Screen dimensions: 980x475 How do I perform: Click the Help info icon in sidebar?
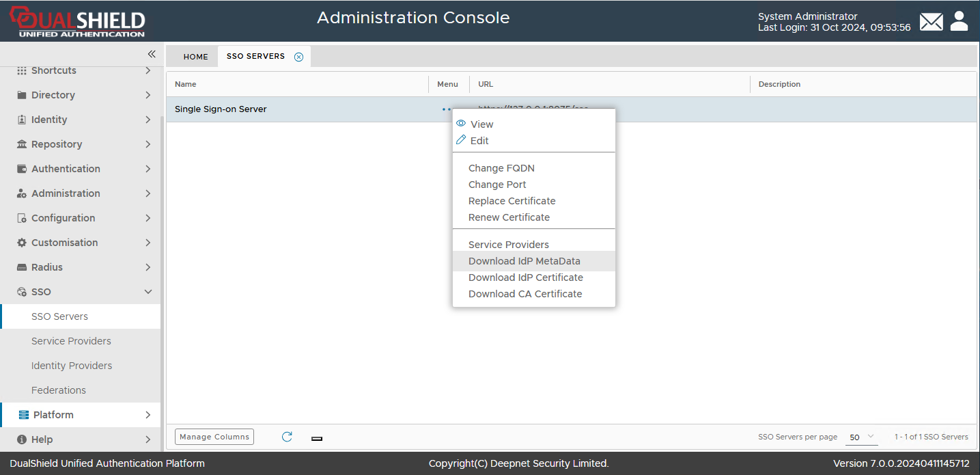[22, 439]
